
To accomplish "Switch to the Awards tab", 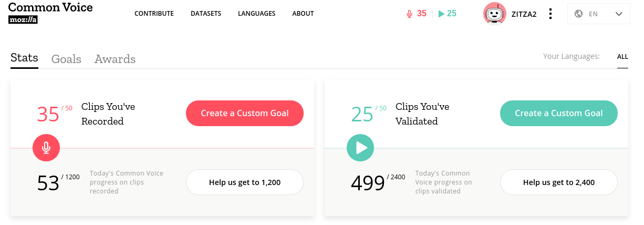I will point(115,59).
